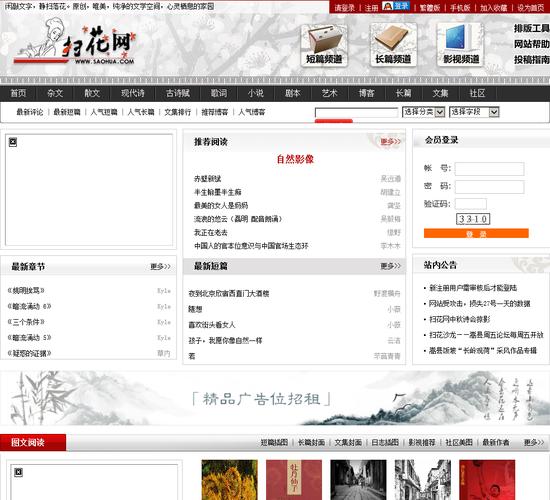Image resolution: width=550 pixels, height=500 pixels.
Task: Click the 扫花网 site logo
Action: point(75,42)
